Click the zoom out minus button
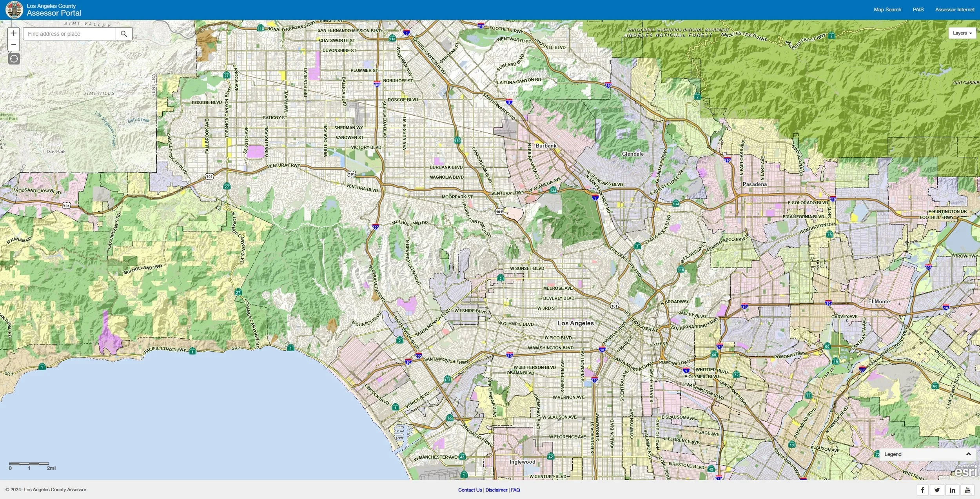Screen dimensions: 980x499 tap(14, 45)
